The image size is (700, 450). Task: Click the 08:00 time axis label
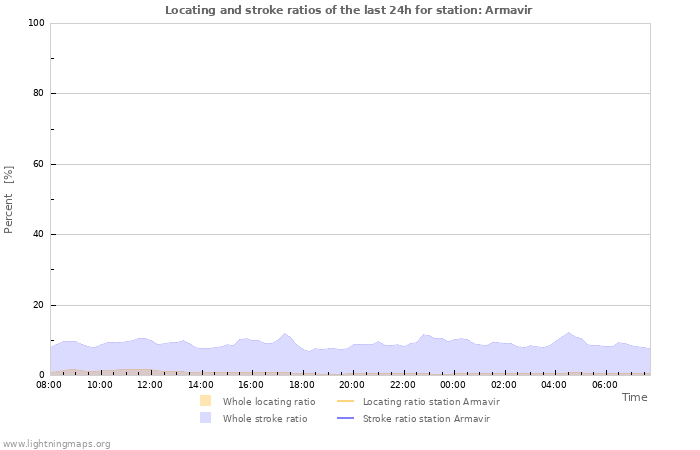[49, 384]
